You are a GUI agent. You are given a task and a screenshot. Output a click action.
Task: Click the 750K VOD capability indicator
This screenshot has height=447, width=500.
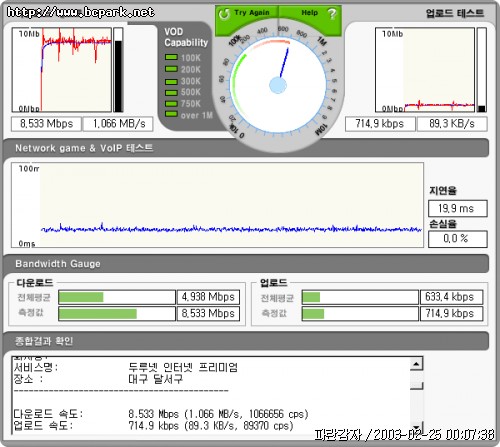[171, 104]
